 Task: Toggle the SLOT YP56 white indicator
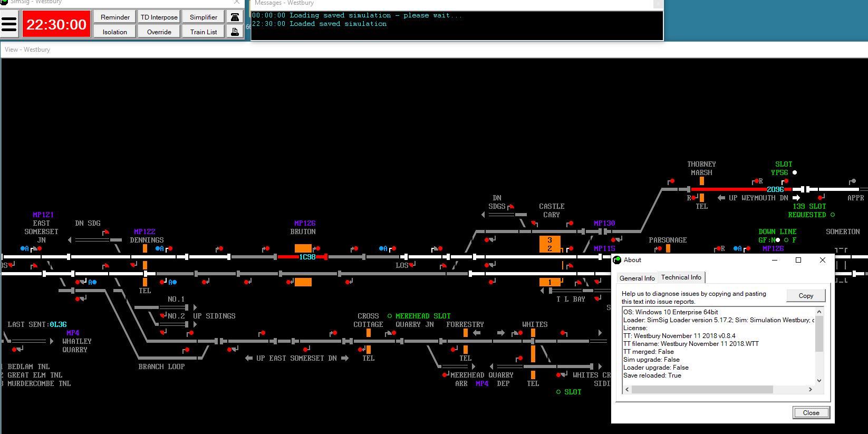pos(795,172)
